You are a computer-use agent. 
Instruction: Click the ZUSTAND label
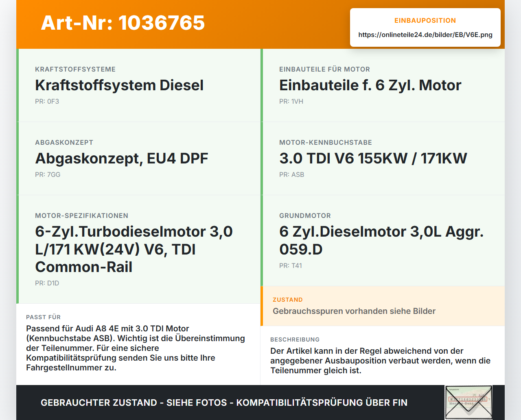pos(288,300)
